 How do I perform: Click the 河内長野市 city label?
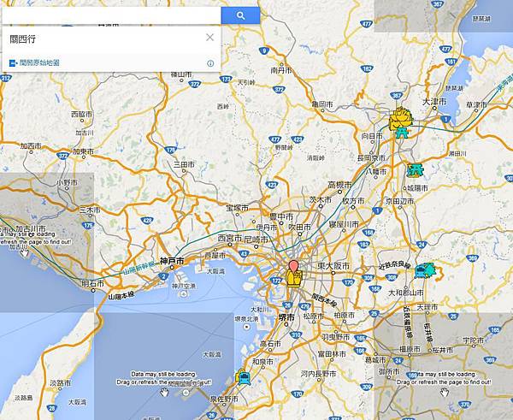coord(318,374)
